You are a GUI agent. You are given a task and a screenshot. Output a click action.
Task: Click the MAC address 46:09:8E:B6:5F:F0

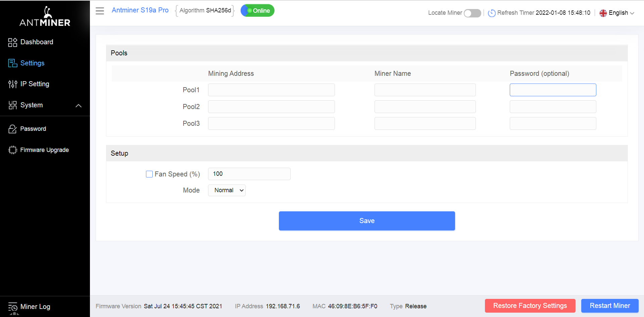click(x=353, y=306)
